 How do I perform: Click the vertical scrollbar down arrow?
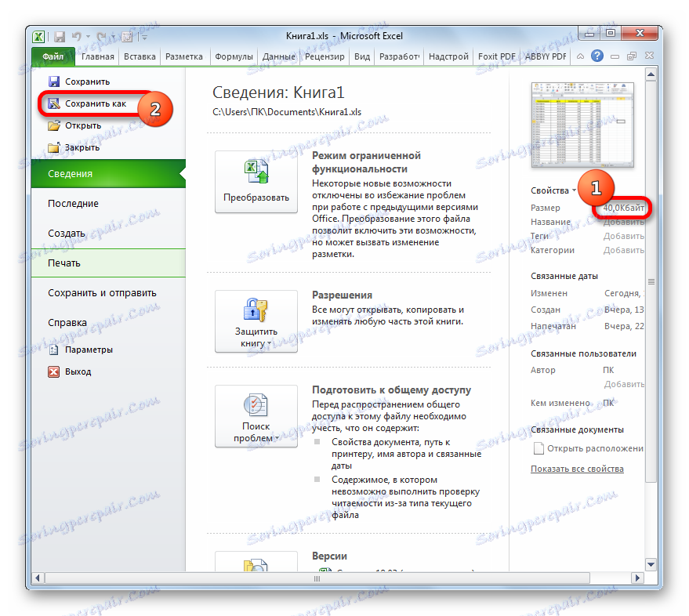coord(651,564)
